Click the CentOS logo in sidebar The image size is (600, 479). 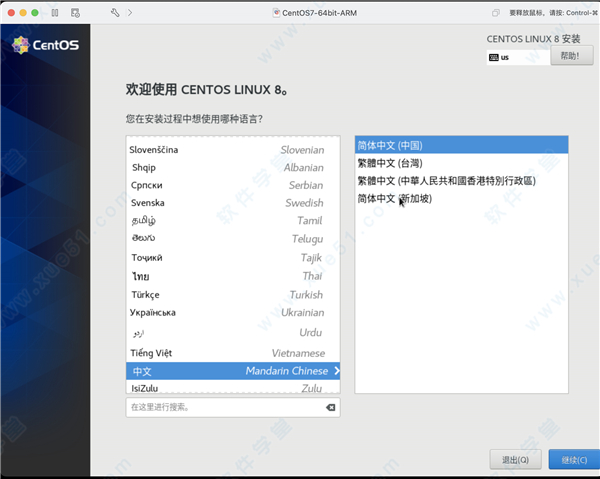click(46, 45)
